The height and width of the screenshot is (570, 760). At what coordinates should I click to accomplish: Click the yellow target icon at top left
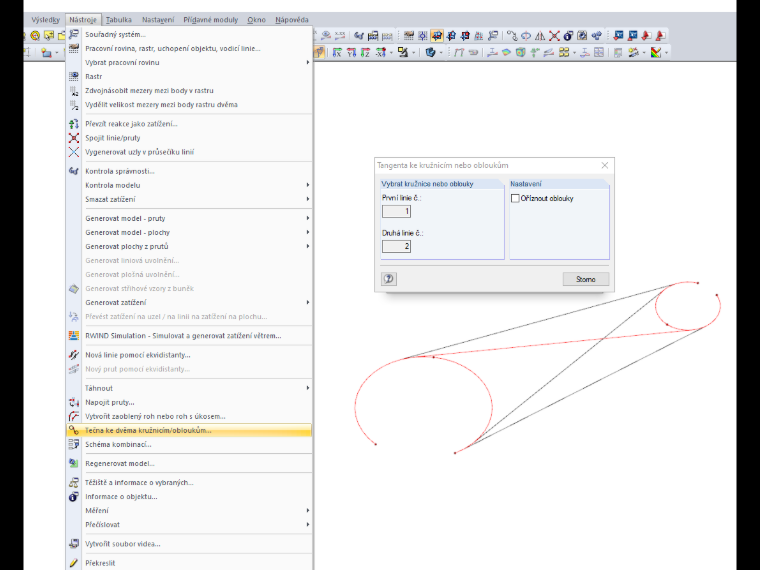click(x=35, y=35)
